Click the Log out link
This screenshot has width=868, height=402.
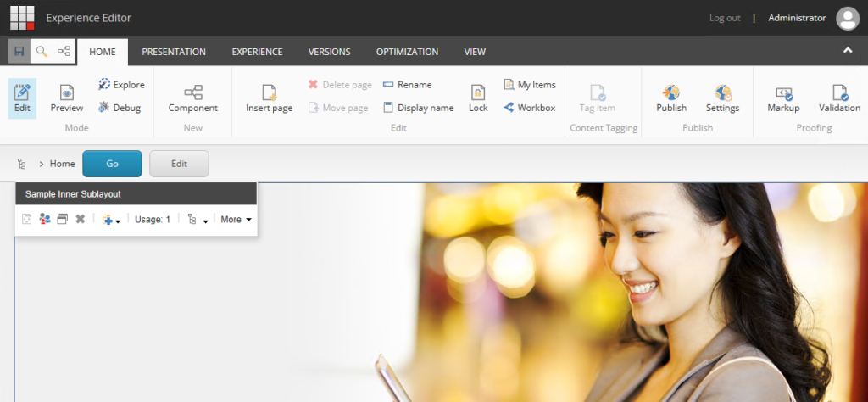tap(725, 18)
